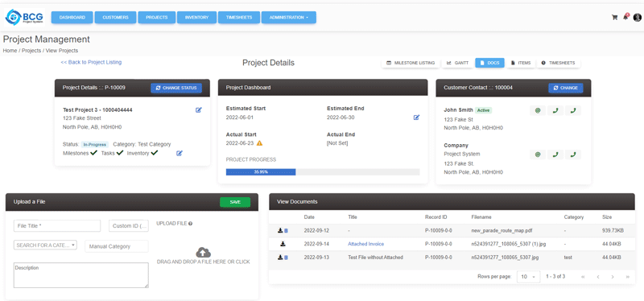Switch to Milestone Listing view
The image size is (644, 301).
pyautogui.click(x=411, y=63)
